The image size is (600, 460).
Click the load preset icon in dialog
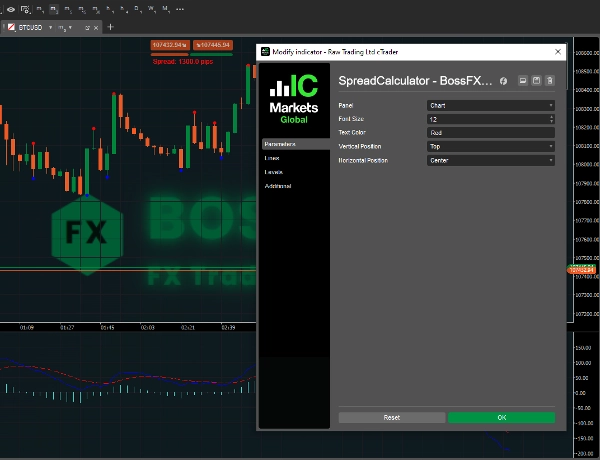tap(523, 80)
